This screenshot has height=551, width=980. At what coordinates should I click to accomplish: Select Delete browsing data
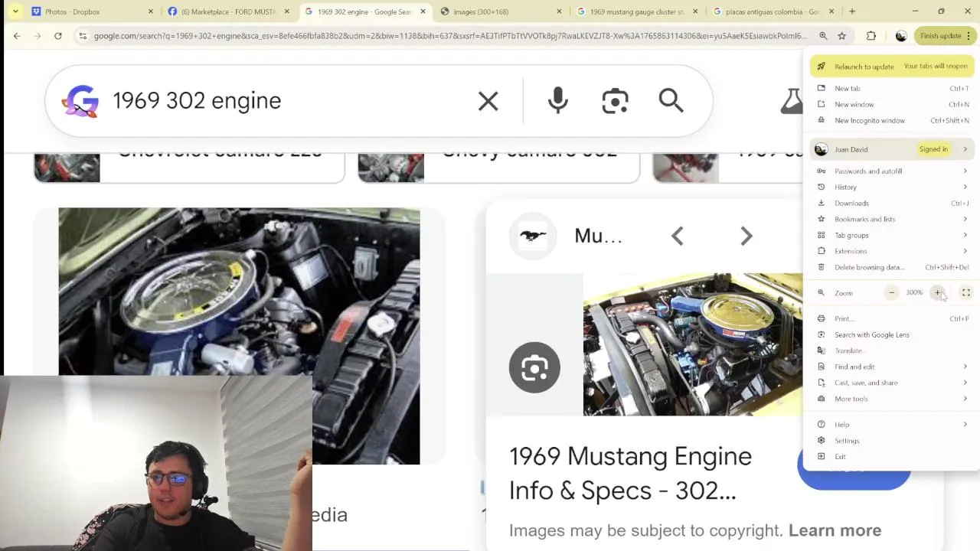(892, 267)
